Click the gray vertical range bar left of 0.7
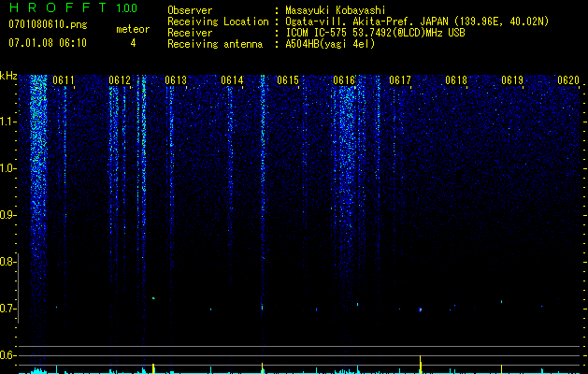This screenshot has height=374, width=588. 18,288
